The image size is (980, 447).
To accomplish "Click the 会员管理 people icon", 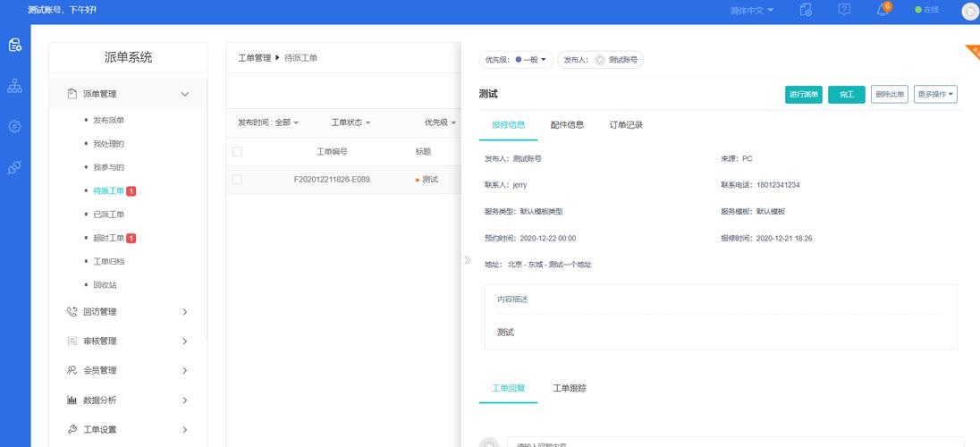I will tap(72, 370).
